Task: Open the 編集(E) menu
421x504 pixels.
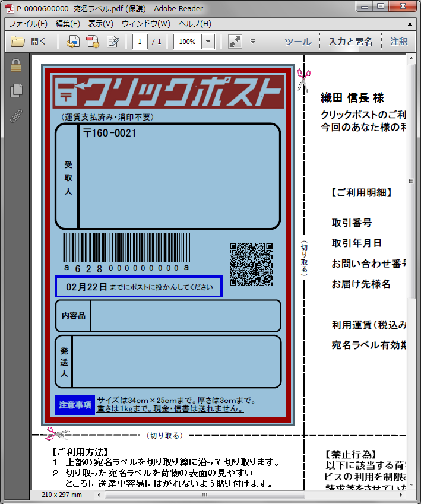Action: [x=68, y=24]
